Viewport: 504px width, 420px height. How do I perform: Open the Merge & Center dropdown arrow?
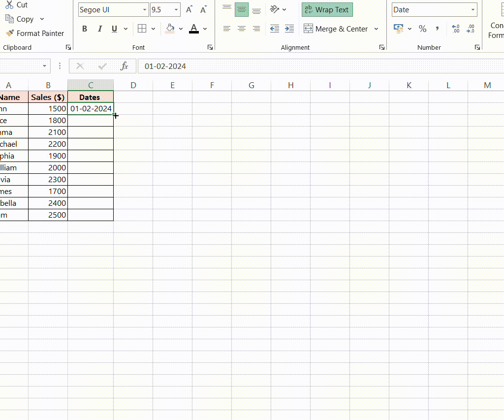(x=377, y=29)
